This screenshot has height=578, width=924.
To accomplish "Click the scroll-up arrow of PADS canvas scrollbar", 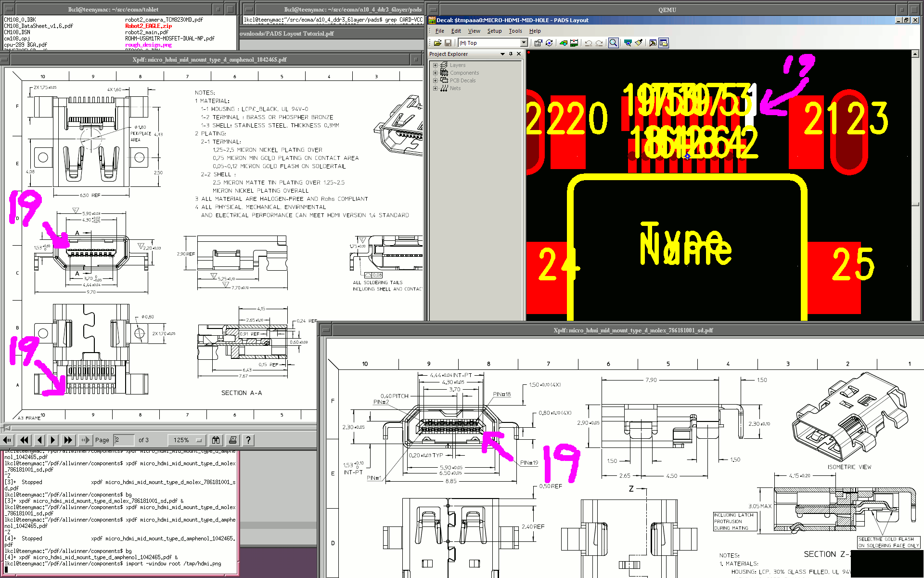I will pyautogui.click(x=915, y=54).
